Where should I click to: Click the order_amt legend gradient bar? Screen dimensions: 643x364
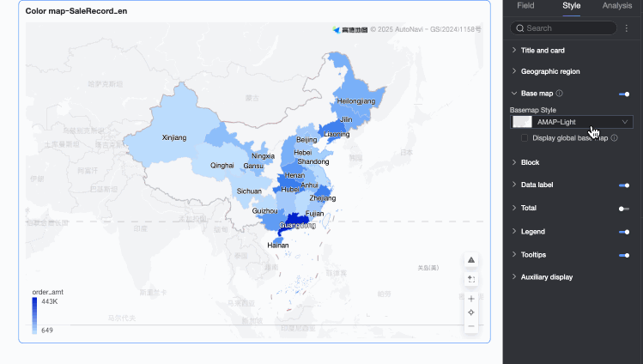pos(34,316)
